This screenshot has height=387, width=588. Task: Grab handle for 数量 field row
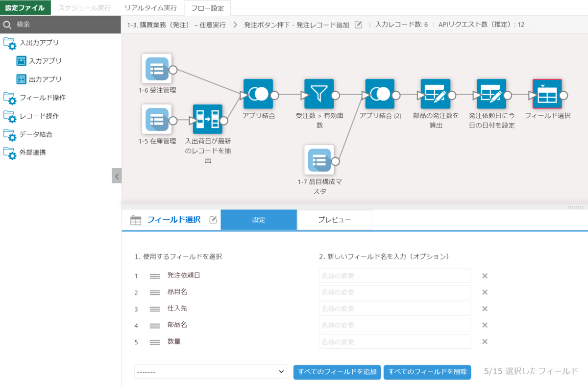(x=155, y=342)
